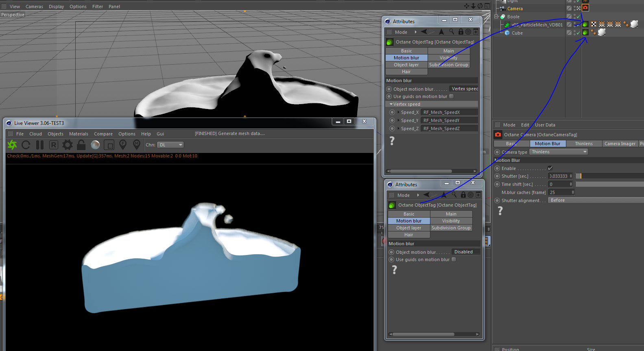Click back arrow in lower Attributes window
Screen dimensions: 644x351
click(427, 195)
